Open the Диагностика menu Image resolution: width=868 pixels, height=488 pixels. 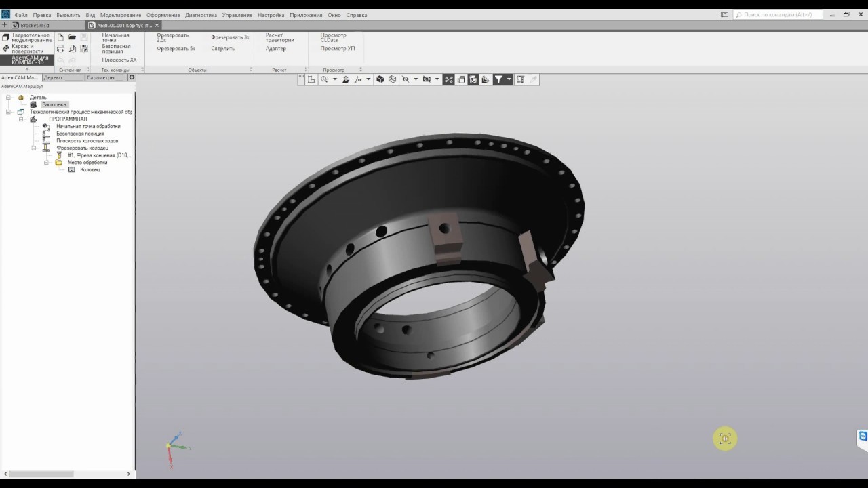201,15
